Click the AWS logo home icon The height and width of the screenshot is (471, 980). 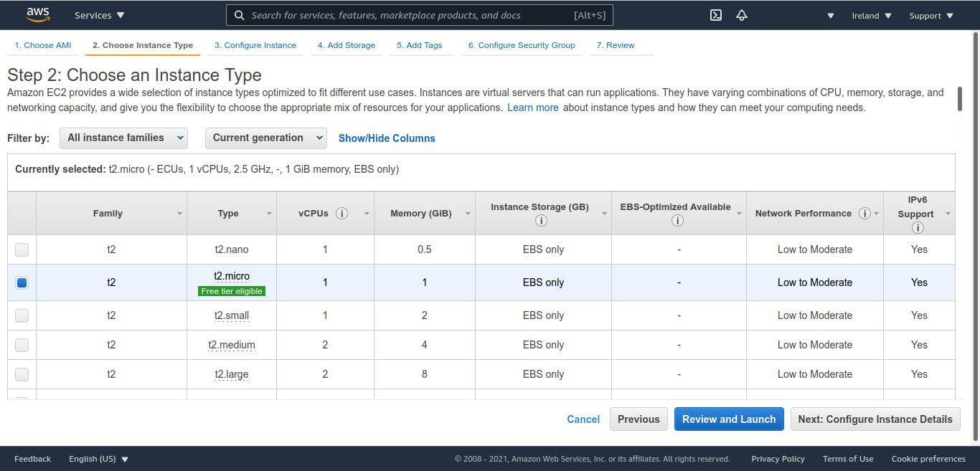(x=38, y=14)
